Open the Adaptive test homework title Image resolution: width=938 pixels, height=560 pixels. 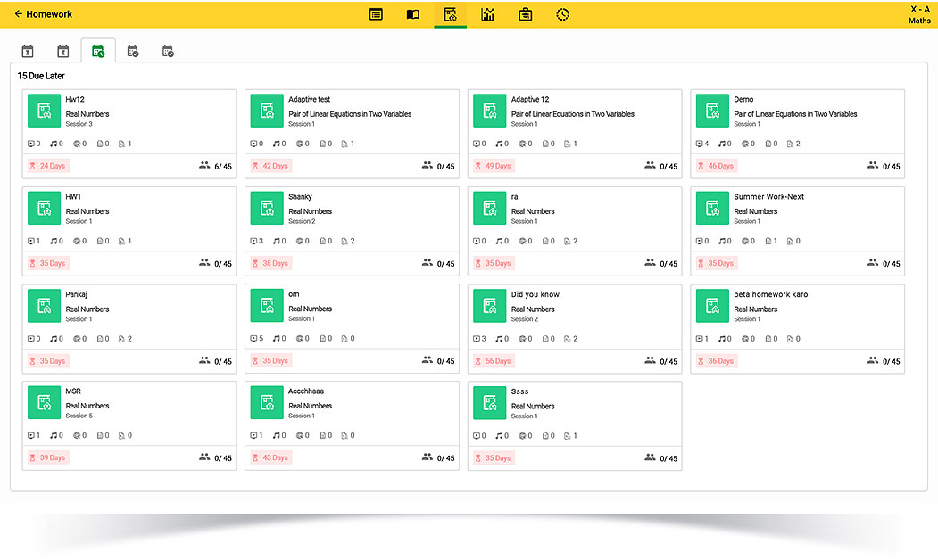click(x=309, y=100)
